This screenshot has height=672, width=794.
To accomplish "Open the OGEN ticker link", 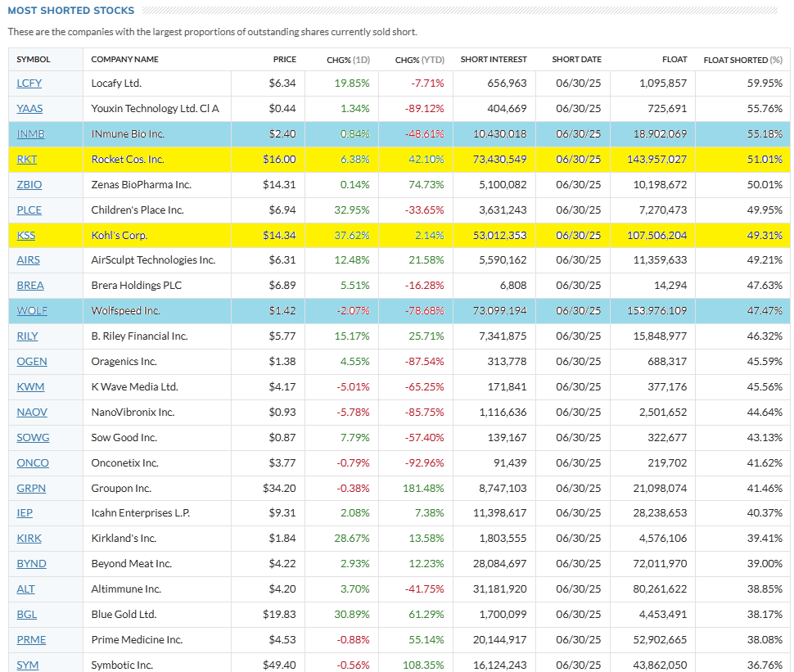I will click(x=31, y=361).
